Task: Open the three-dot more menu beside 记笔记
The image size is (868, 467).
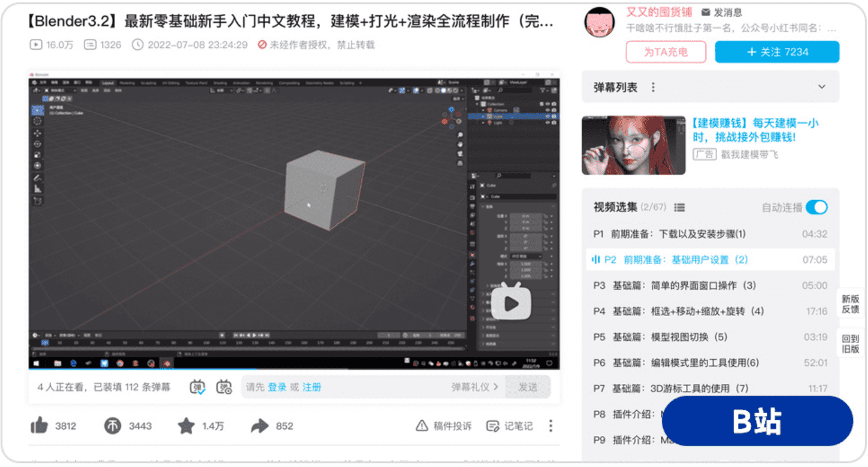Action: tap(551, 426)
